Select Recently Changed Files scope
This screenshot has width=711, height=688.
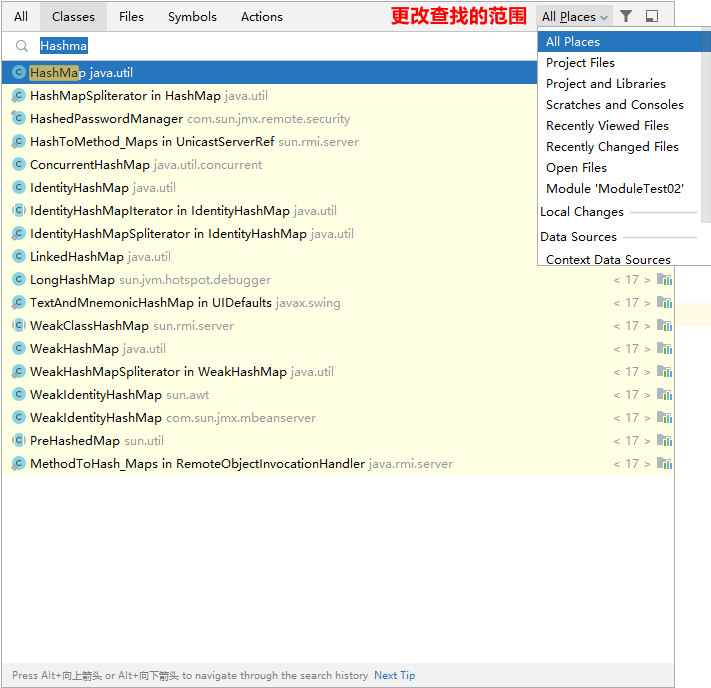click(619, 146)
